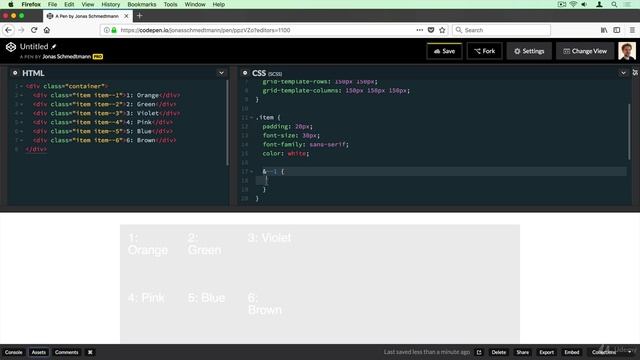Bookmark this page with star
This screenshot has width=640, height=360.
click(x=442, y=30)
